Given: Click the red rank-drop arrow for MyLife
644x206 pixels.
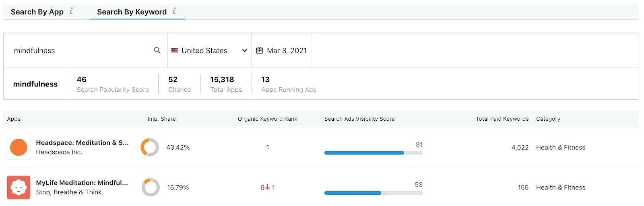Looking at the screenshot, I should (267, 187).
